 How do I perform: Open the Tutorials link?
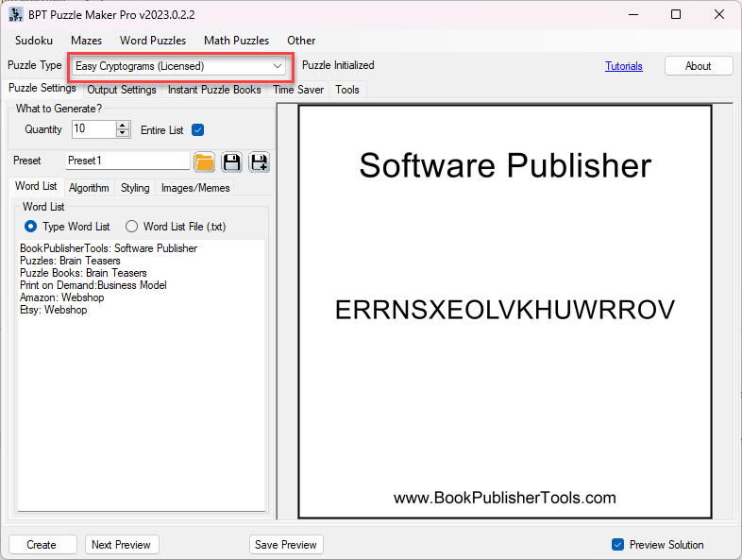tap(623, 66)
